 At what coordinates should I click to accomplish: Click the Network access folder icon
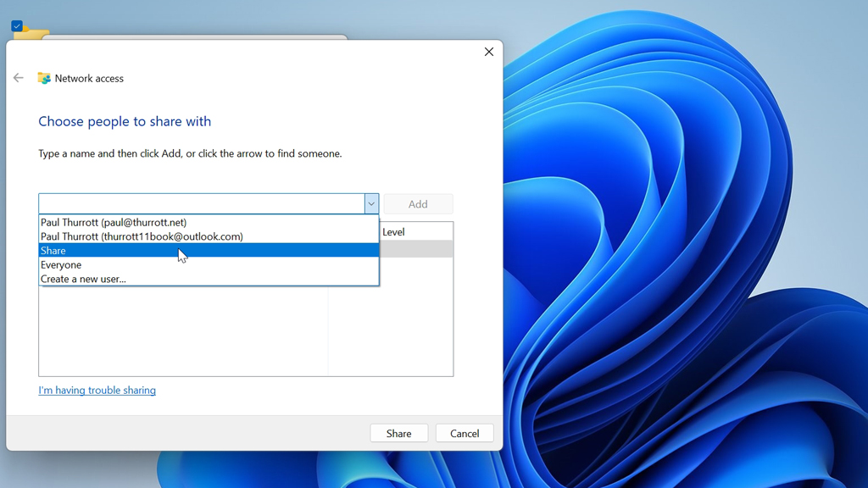point(44,78)
